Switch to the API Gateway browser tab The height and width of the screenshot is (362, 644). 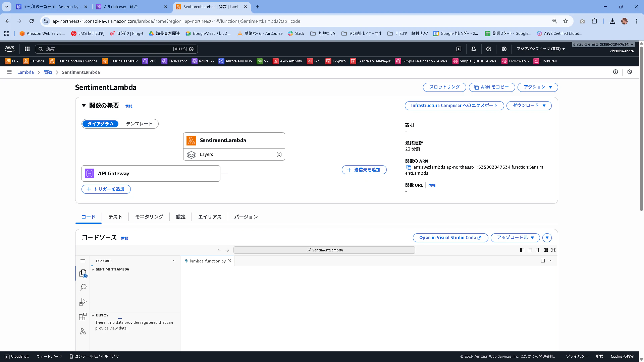coord(132,7)
